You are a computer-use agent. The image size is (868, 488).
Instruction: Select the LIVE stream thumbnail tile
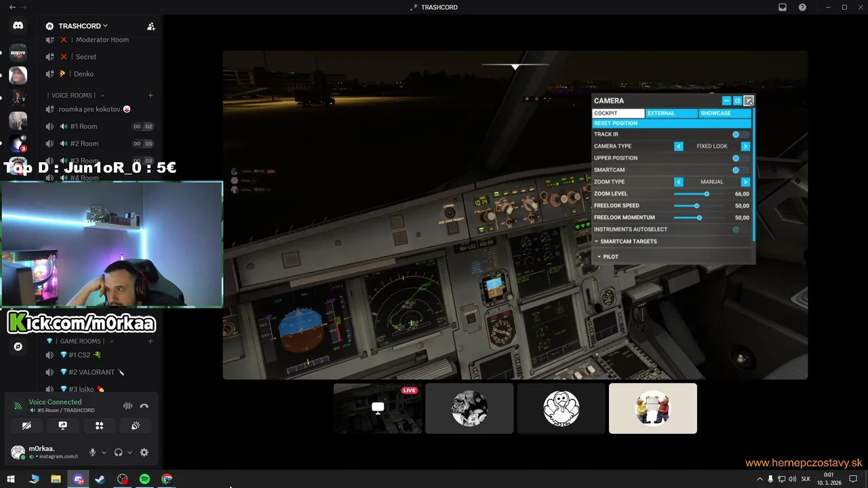[x=378, y=408]
